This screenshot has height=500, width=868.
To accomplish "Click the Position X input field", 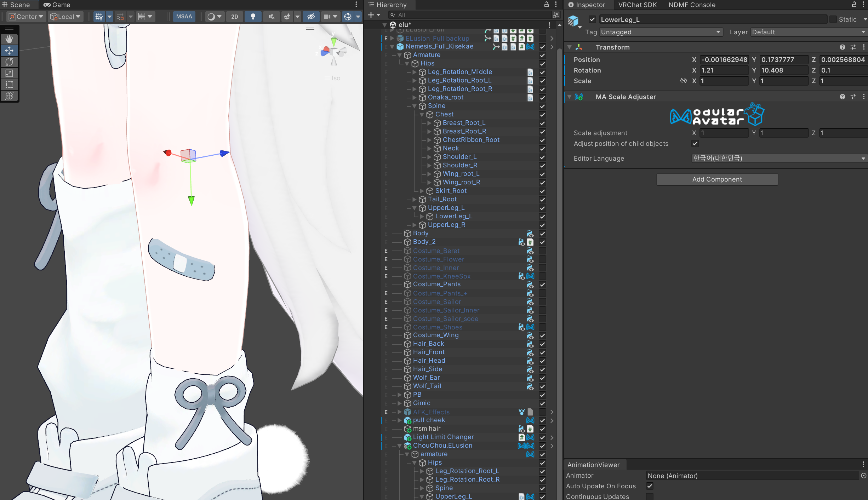I will (x=724, y=60).
